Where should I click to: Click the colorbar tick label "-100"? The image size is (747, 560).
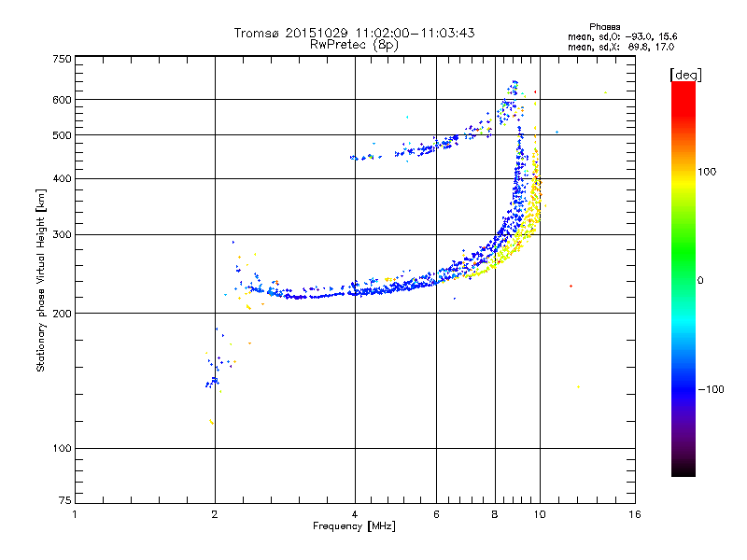click(x=711, y=389)
